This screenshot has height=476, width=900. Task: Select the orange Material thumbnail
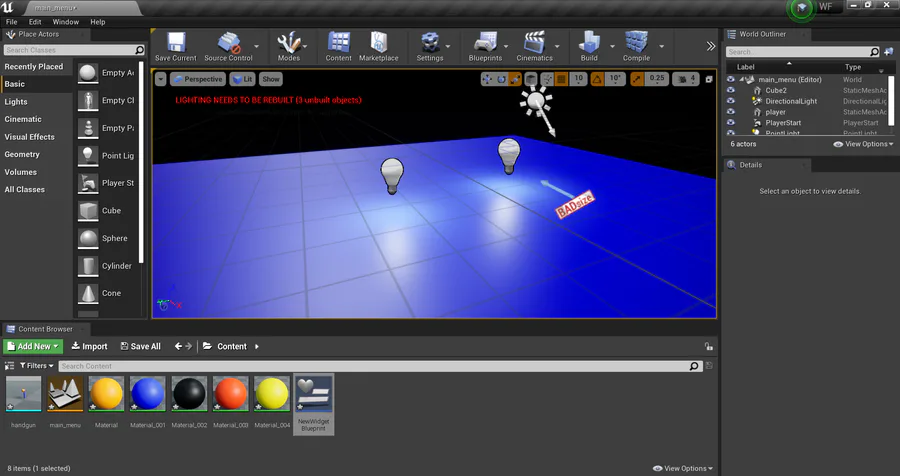click(106, 394)
